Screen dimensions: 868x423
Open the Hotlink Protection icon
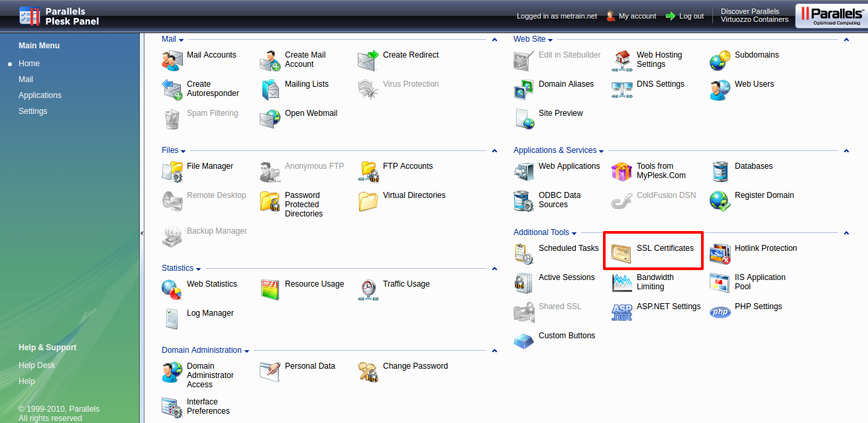pyautogui.click(x=720, y=254)
